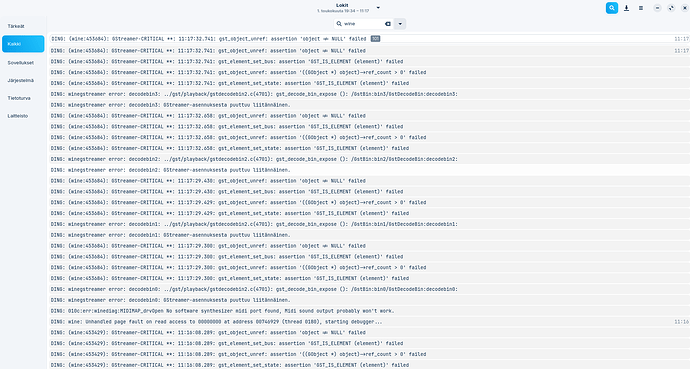Click the Lokit window title

click(x=342, y=5)
